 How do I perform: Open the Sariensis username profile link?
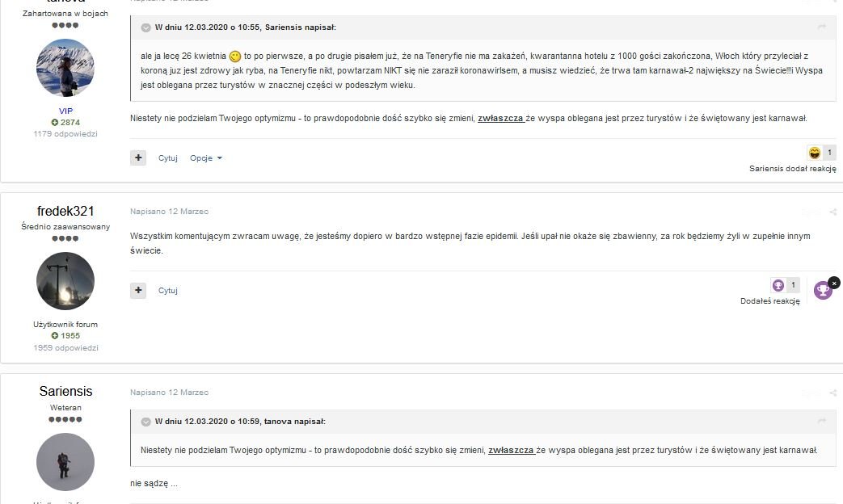click(65, 391)
